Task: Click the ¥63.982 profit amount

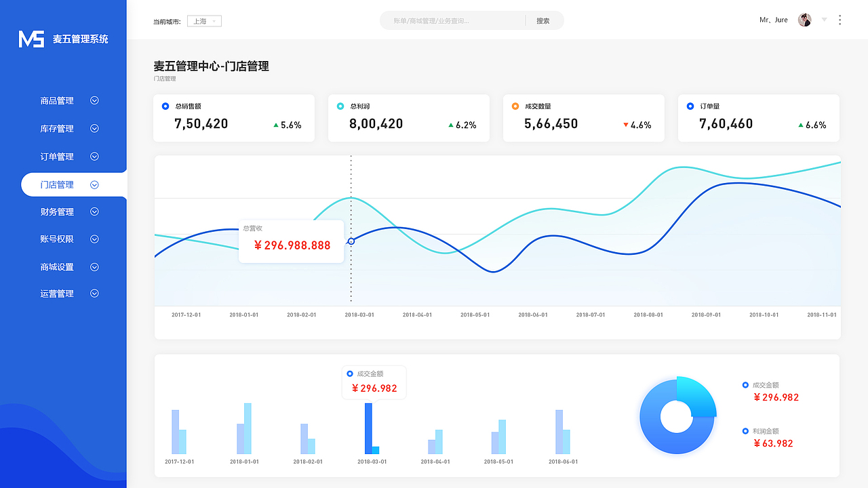Action: [773, 443]
